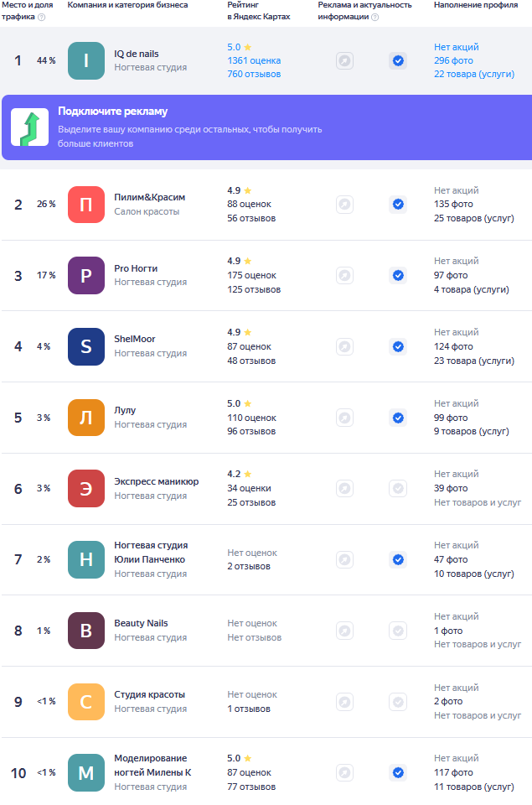This screenshot has height=805, width=532.
Task: Click verified checkmark for Pro Ногти
Action: pyautogui.click(x=398, y=275)
